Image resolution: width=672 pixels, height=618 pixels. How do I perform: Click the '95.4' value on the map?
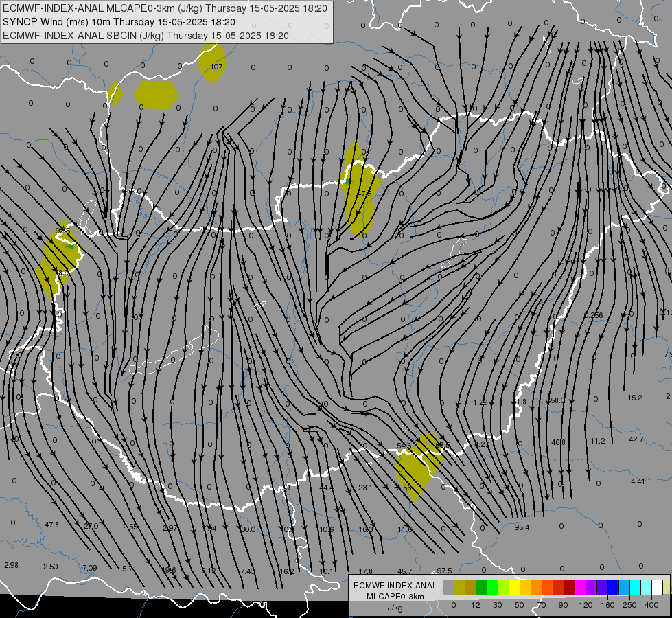(522, 527)
